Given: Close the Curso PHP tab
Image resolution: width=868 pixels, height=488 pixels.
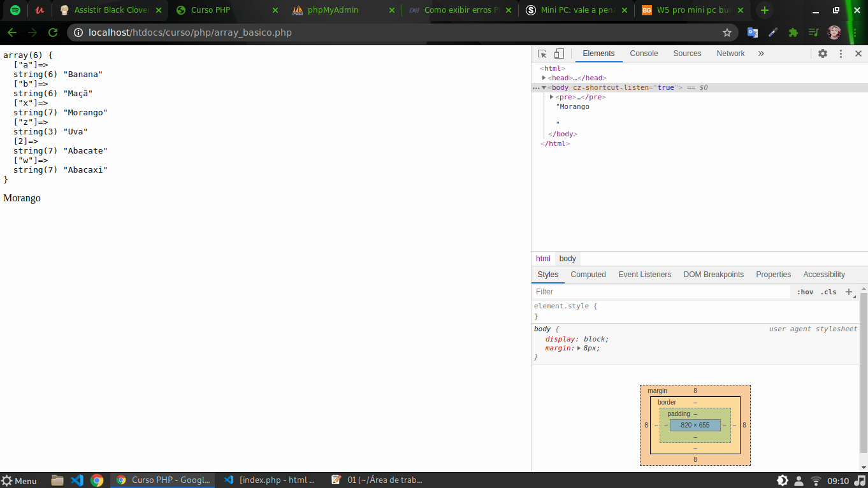Looking at the screenshot, I should tap(275, 10).
